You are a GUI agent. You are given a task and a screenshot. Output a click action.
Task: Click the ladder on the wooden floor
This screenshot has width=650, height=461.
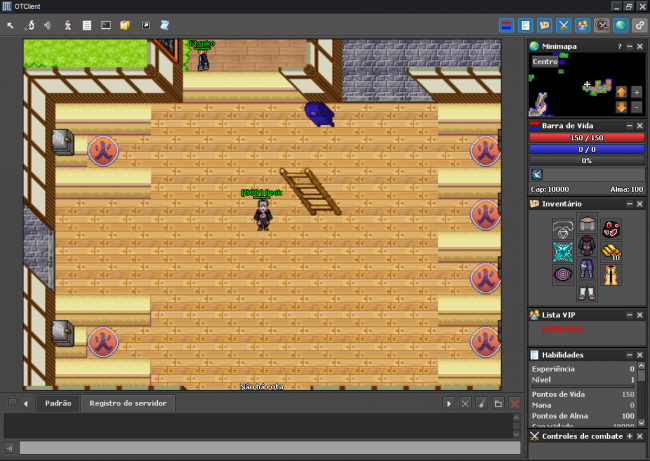pos(310,191)
